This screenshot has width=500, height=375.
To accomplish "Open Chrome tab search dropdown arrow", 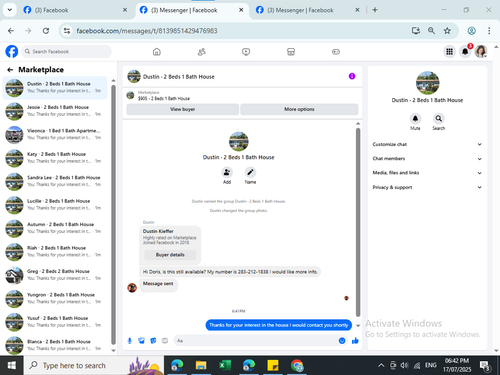I will 10,10.
